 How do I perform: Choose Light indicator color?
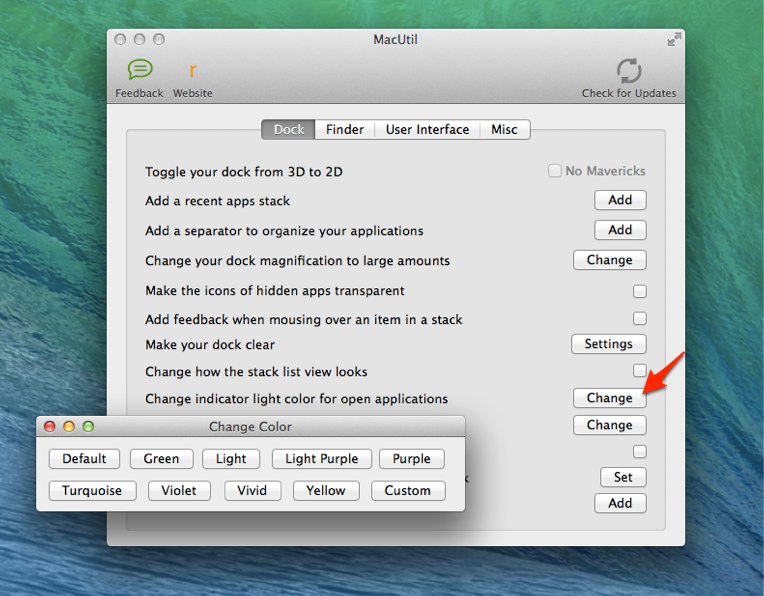(231, 459)
